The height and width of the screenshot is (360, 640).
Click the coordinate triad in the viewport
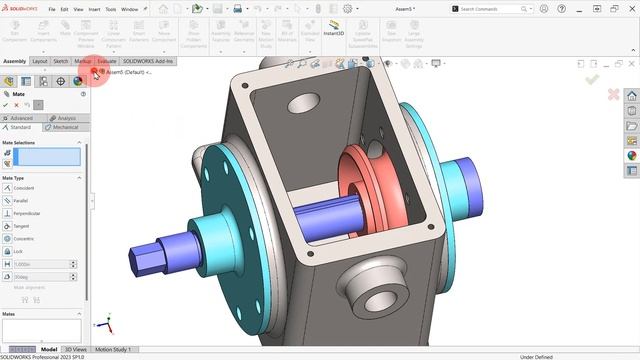[x=105, y=323]
